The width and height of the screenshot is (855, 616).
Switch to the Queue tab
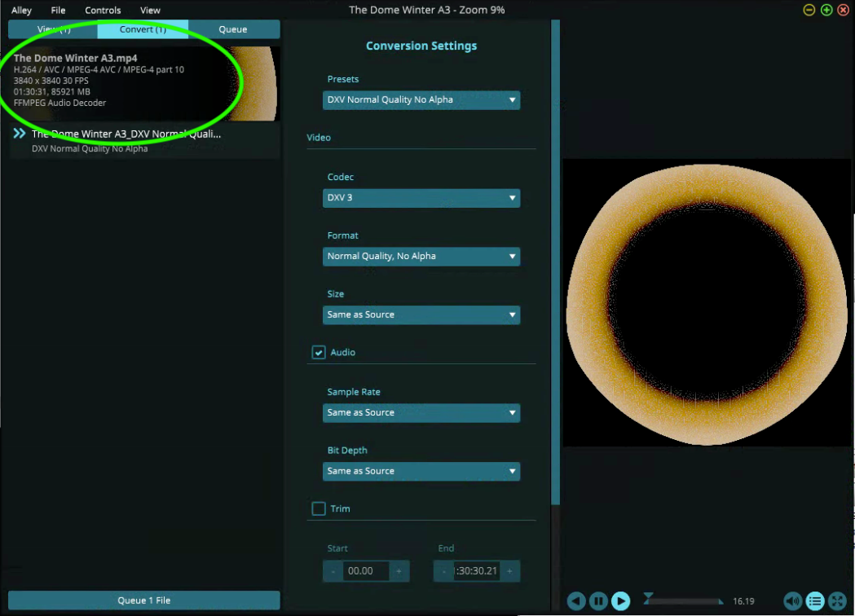click(233, 29)
